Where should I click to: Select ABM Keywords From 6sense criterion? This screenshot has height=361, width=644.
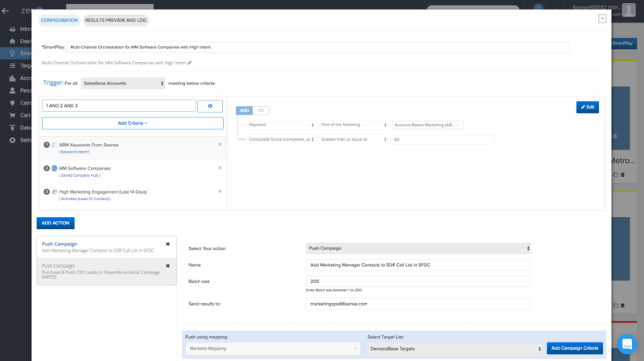pos(132,148)
